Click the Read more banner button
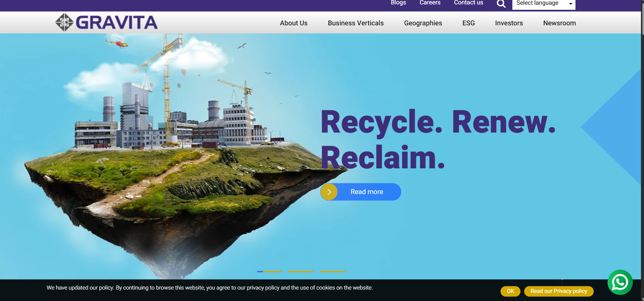644x301 pixels. (361, 192)
